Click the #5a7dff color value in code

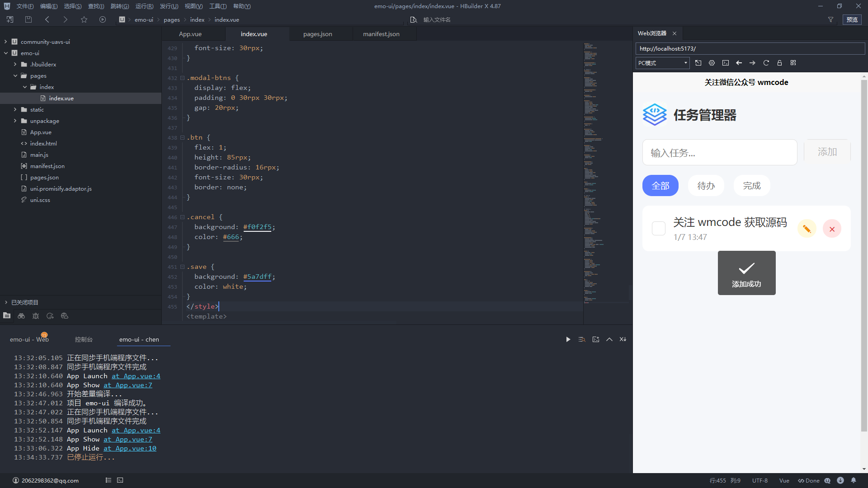pos(257,277)
